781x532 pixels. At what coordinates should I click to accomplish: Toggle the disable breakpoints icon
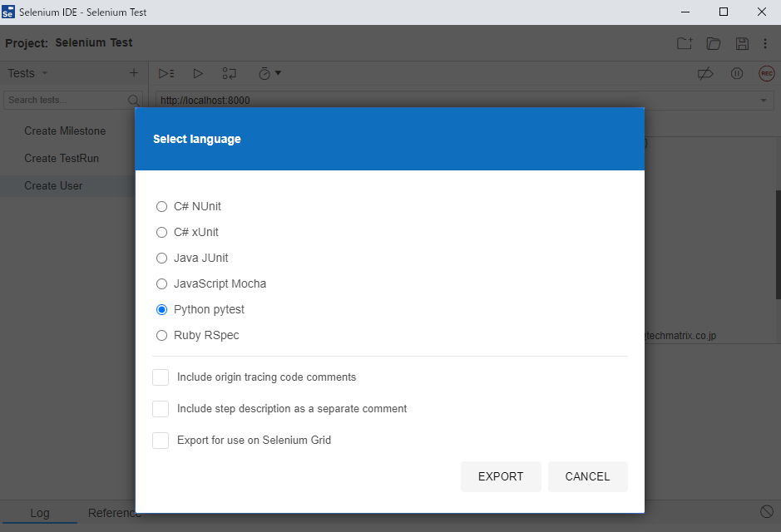pos(705,74)
